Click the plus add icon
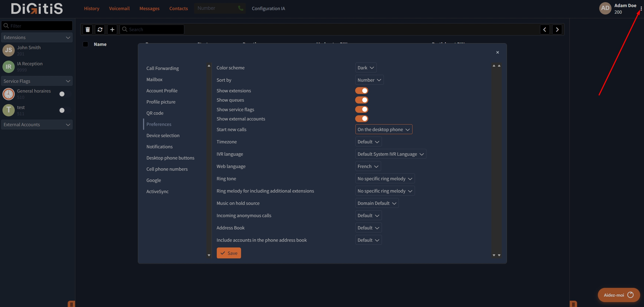This screenshot has width=644, height=307. pyautogui.click(x=112, y=29)
